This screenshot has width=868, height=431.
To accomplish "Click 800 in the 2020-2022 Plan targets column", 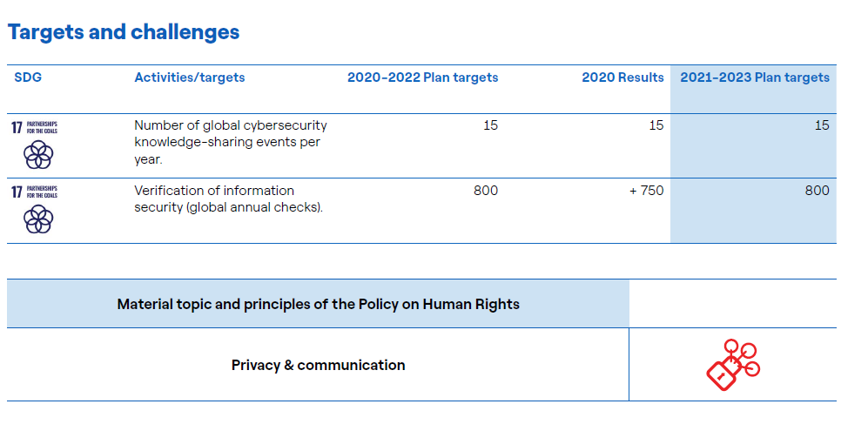I will coord(486,191).
